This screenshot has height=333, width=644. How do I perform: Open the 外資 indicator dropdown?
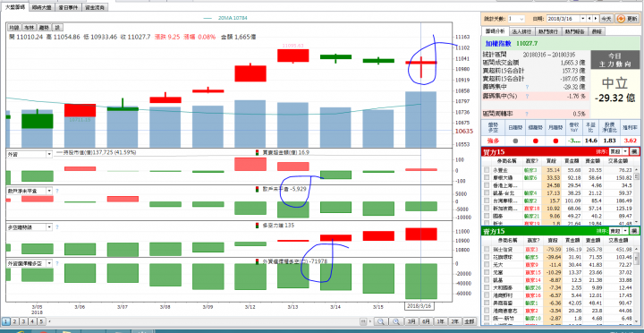click(x=49, y=154)
